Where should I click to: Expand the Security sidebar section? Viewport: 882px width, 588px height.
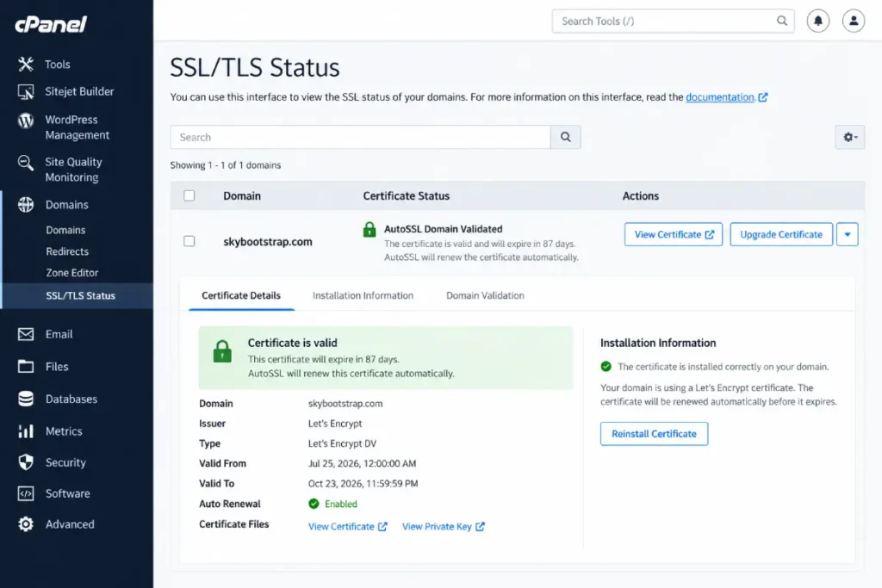[x=65, y=462]
